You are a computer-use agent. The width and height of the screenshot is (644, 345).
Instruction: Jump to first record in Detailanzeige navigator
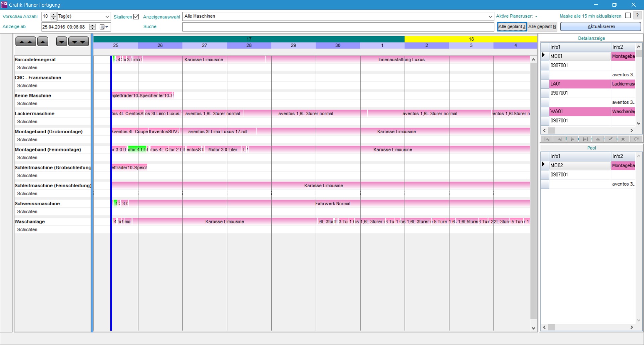(x=547, y=139)
